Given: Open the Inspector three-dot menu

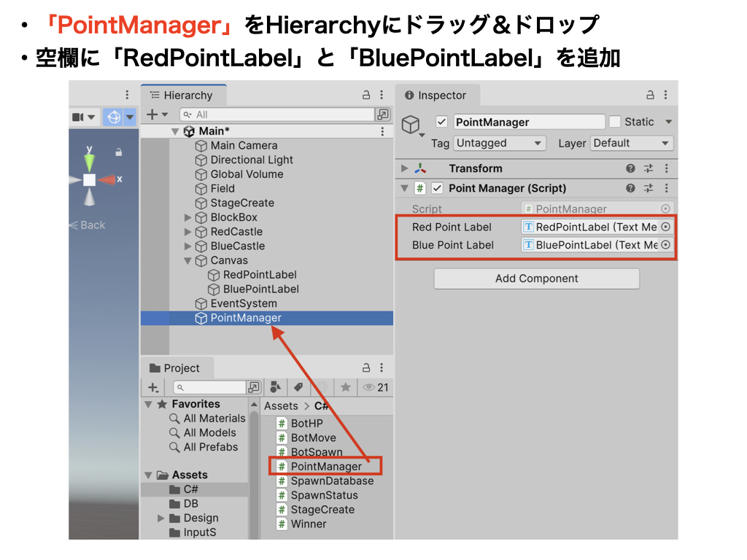Looking at the screenshot, I should point(665,95).
